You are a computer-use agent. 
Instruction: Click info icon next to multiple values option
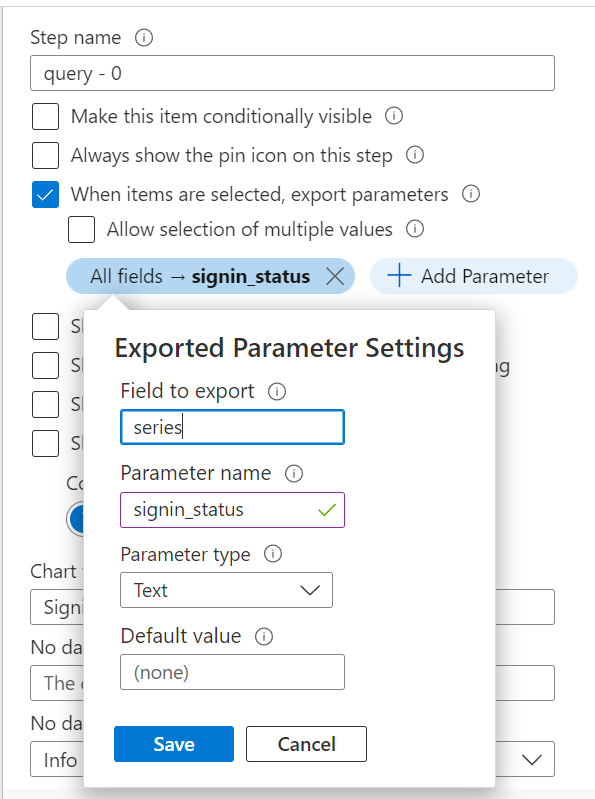pos(415,229)
